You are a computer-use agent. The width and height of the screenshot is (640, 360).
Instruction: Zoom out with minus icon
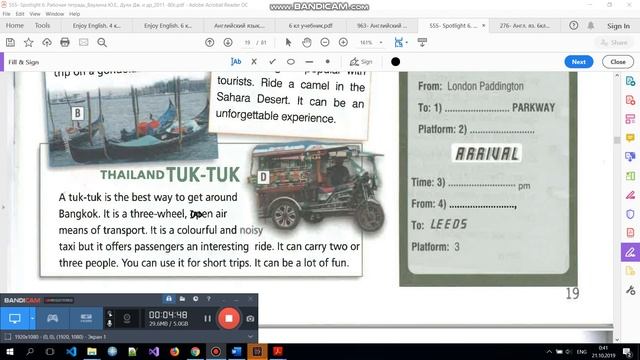point(325,42)
